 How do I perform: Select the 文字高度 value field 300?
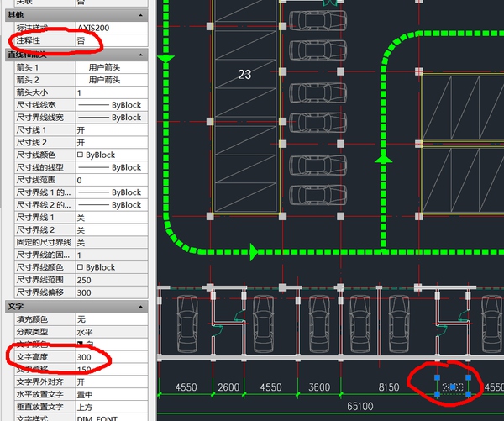[x=109, y=357]
